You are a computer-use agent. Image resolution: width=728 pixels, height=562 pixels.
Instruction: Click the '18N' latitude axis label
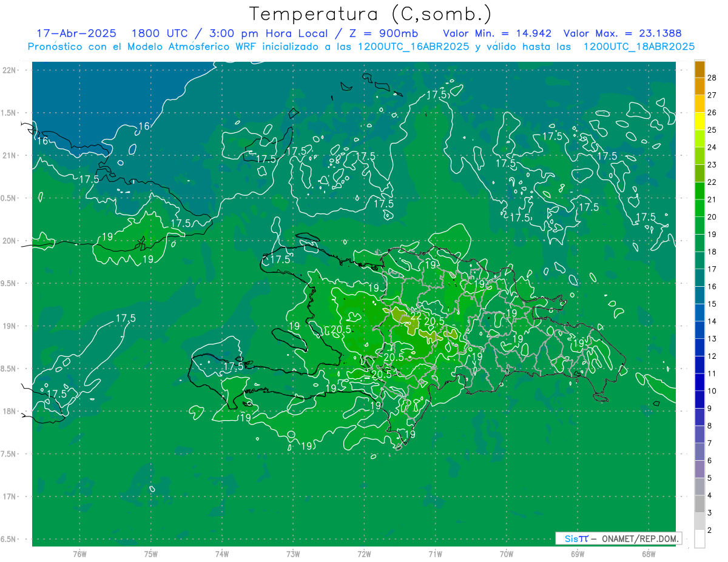click(8, 411)
